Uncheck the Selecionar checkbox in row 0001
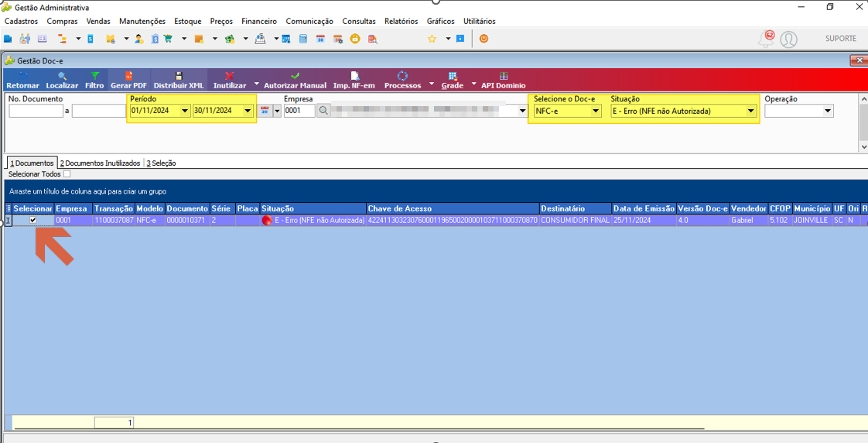Screen dimensions: 868x443 pyautogui.click(x=33, y=220)
